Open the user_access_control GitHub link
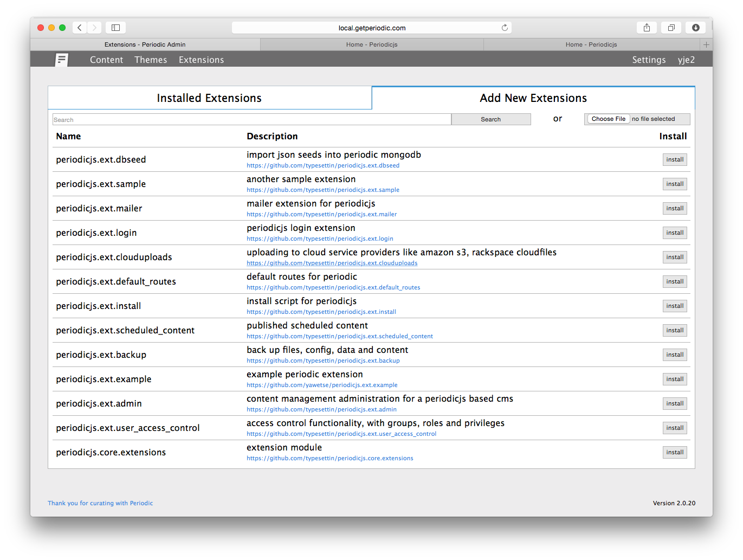 pos(341,434)
